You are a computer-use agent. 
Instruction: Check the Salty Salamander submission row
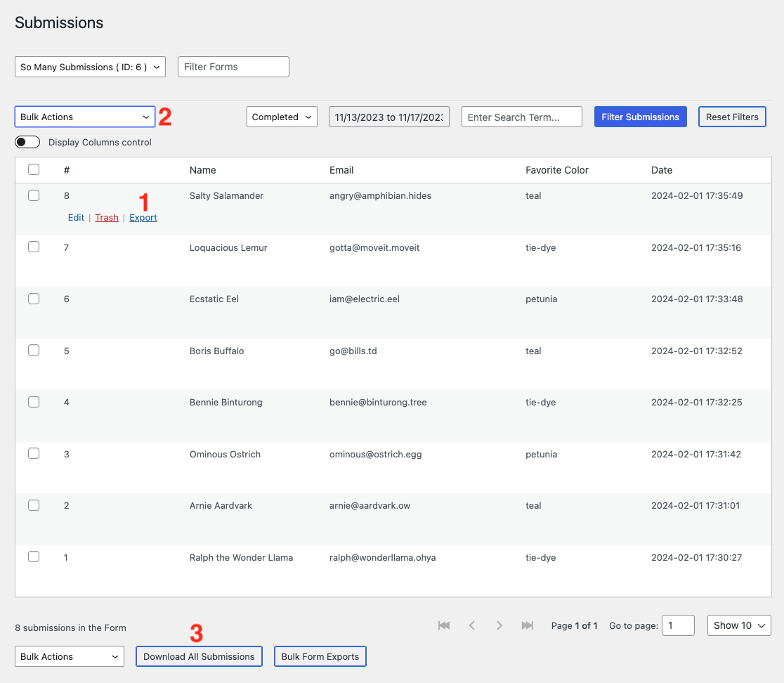tap(34, 195)
